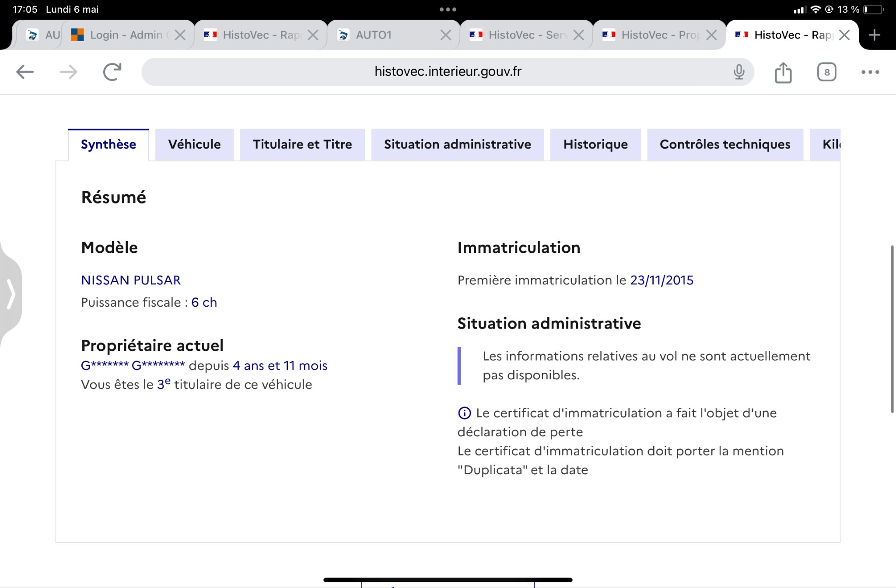The height and width of the screenshot is (588, 896).
Task: Open the browser three-dot more menu
Action: (870, 72)
